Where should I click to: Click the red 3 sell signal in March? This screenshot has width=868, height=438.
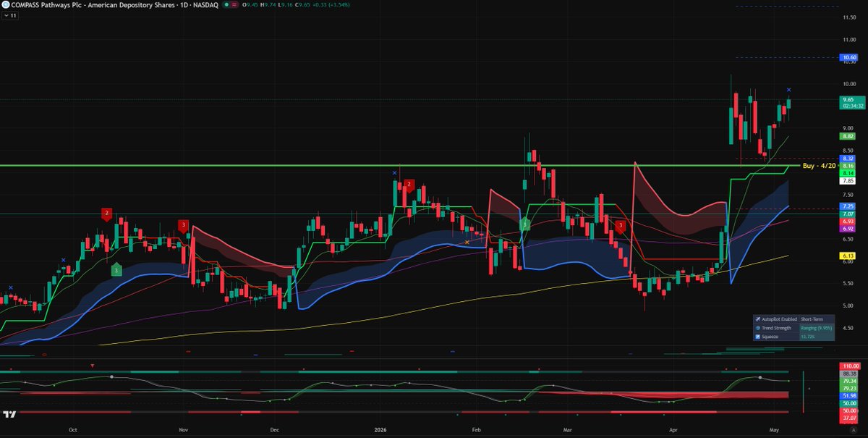tap(621, 226)
